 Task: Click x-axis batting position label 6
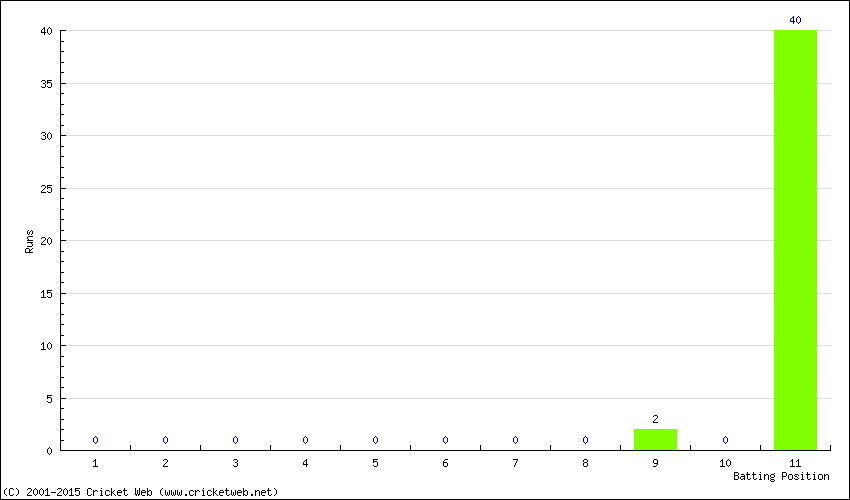pos(445,463)
